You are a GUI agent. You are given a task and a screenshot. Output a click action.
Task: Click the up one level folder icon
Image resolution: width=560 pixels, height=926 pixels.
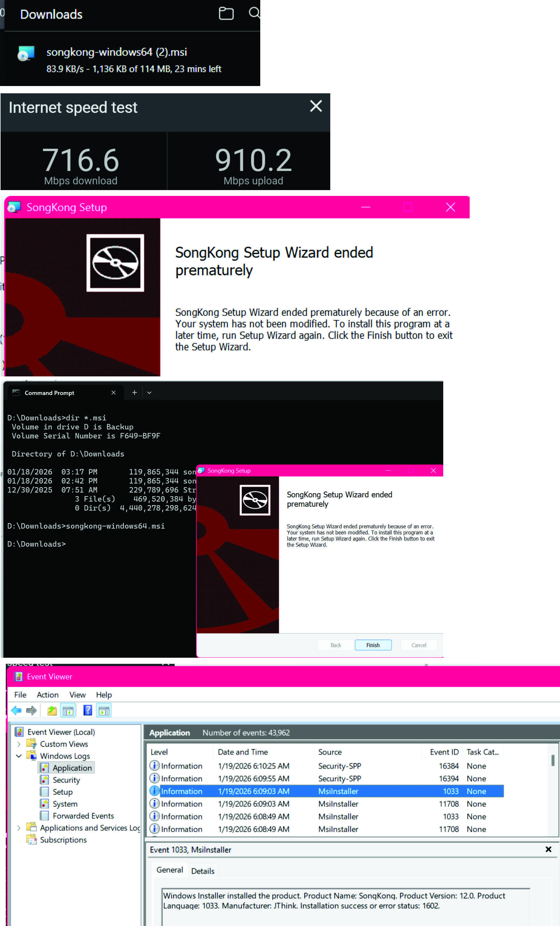52,710
